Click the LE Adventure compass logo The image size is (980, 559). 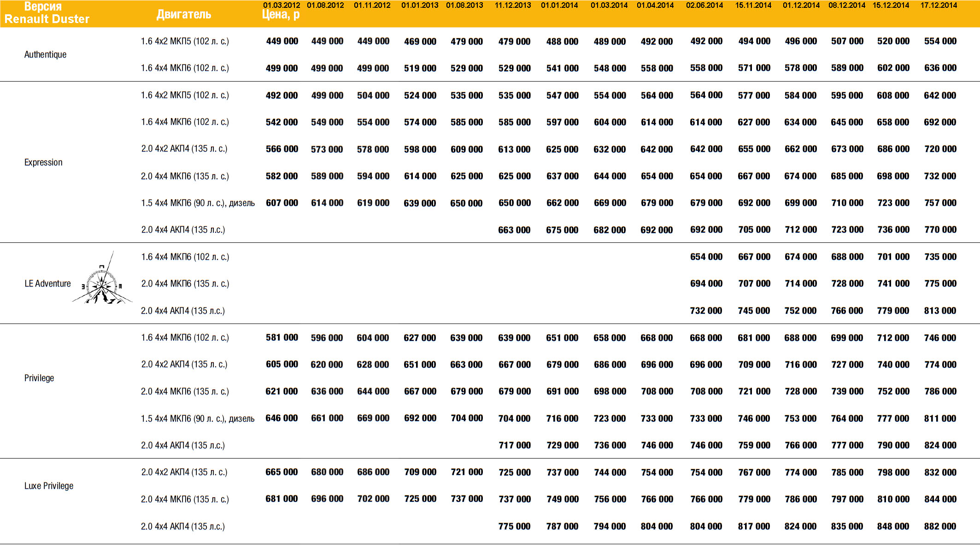click(x=102, y=278)
